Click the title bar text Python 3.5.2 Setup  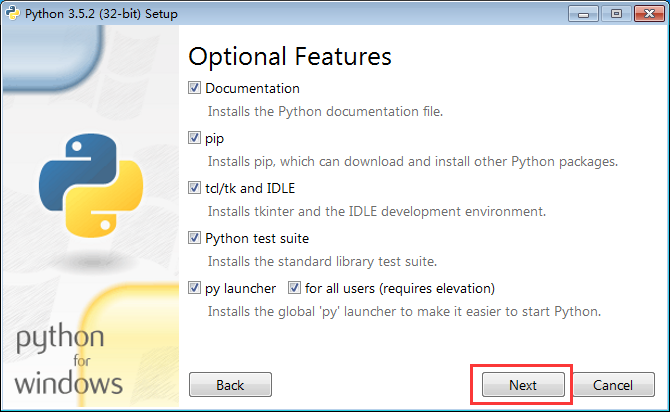[101, 14]
